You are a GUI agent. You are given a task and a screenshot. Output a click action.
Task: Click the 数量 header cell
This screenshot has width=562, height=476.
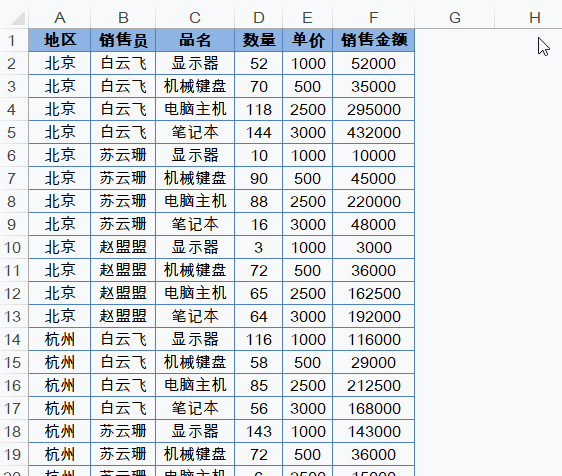(x=259, y=40)
